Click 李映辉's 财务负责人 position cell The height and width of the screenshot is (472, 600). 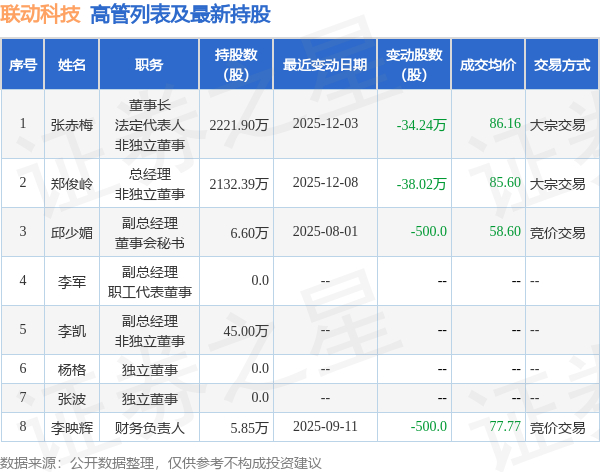[x=150, y=428]
